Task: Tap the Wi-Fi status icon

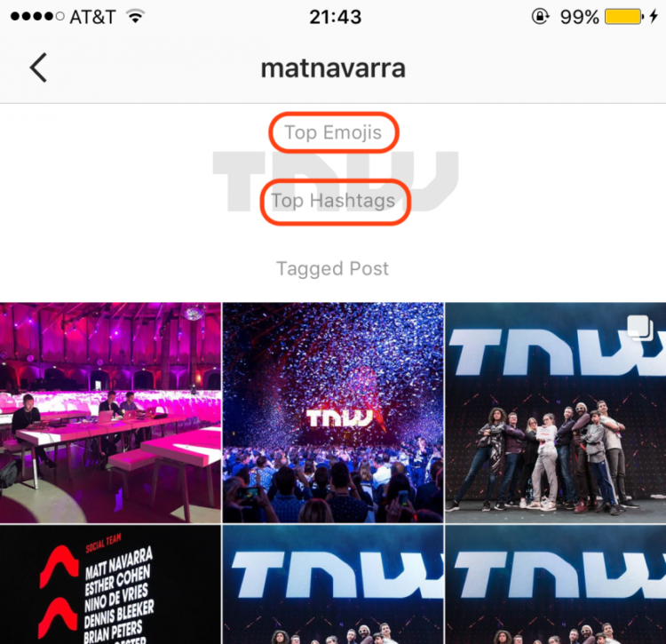Action: 136,17
